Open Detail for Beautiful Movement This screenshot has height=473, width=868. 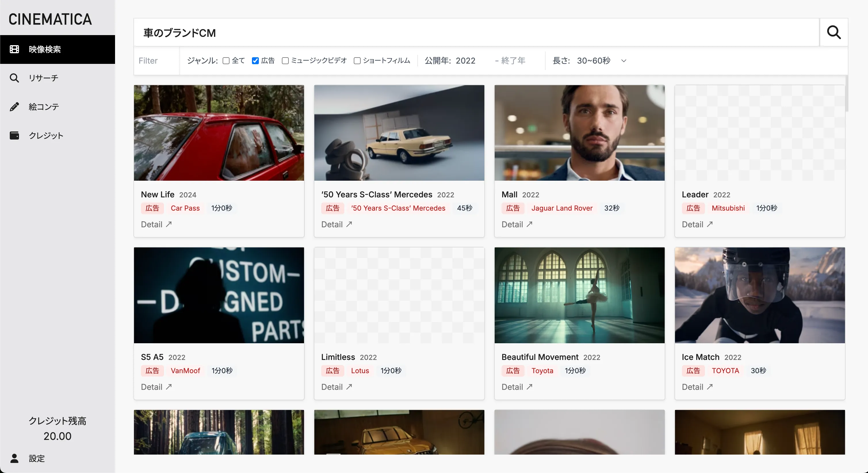coord(517,387)
